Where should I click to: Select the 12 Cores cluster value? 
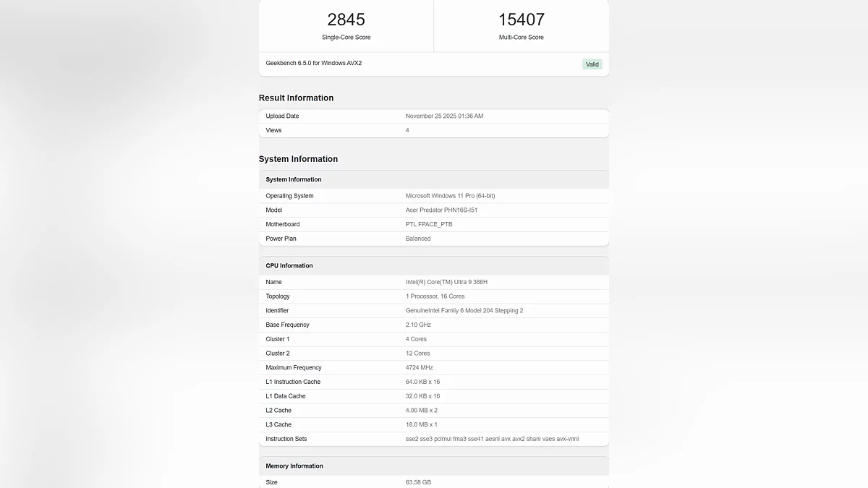tap(418, 354)
